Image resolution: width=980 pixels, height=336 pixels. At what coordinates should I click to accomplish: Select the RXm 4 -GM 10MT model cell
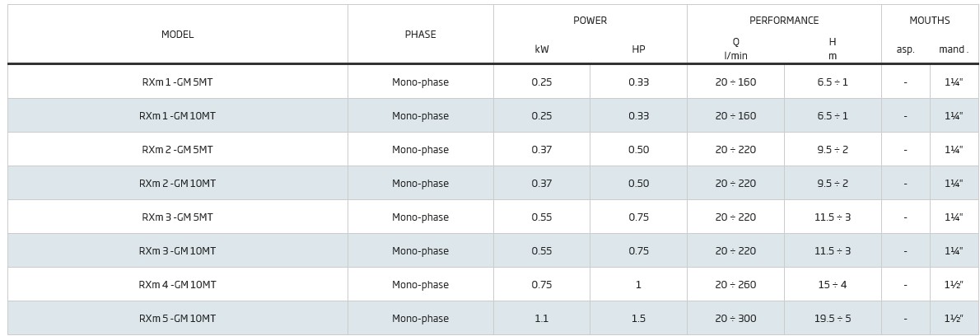(x=178, y=285)
